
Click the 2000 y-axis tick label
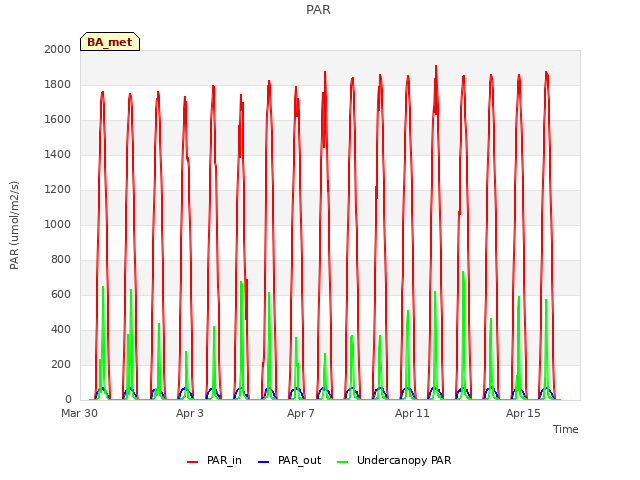coord(58,49)
